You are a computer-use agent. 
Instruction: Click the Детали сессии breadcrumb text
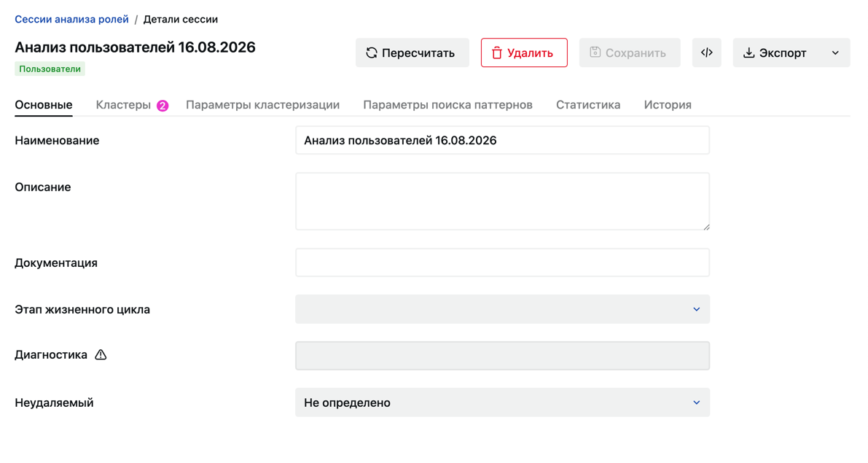[x=181, y=20]
